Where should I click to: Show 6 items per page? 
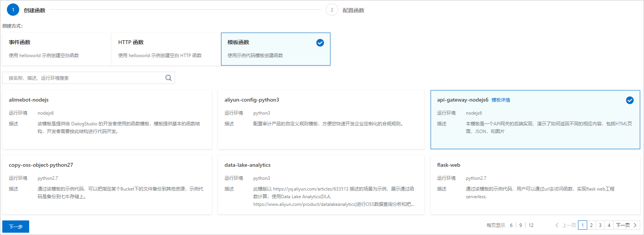coord(511,225)
